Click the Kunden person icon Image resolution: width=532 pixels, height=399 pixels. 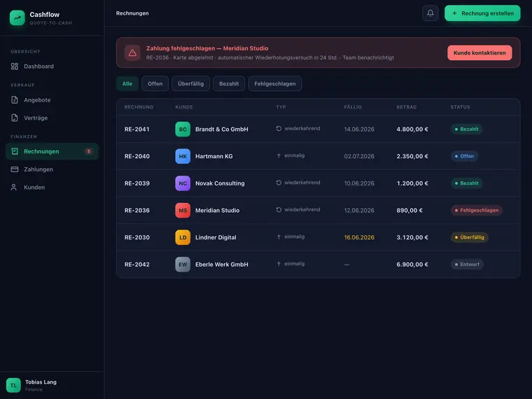point(13,188)
